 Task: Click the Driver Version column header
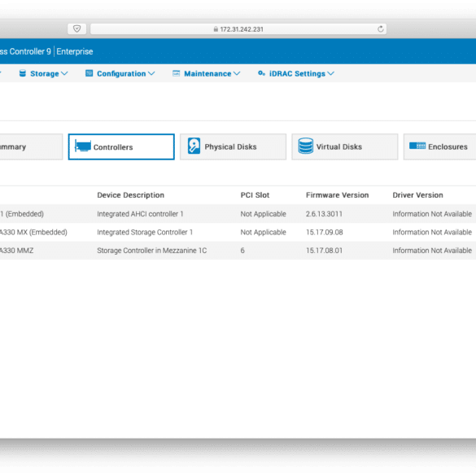pos(417,195)
